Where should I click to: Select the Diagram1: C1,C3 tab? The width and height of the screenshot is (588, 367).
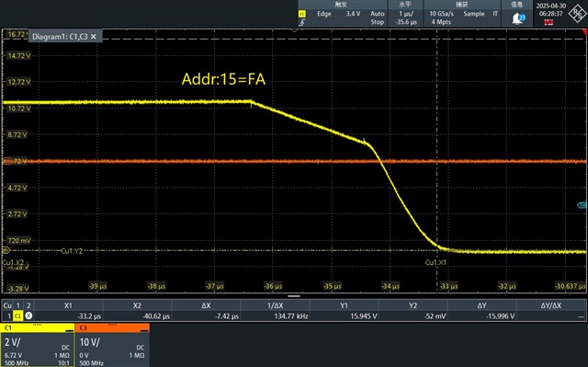click(60, 37)
